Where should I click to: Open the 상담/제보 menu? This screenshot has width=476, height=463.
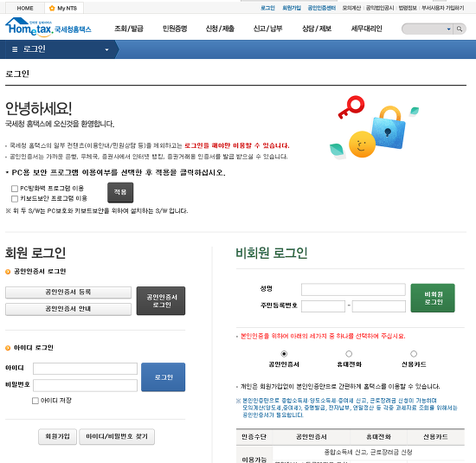317,29
